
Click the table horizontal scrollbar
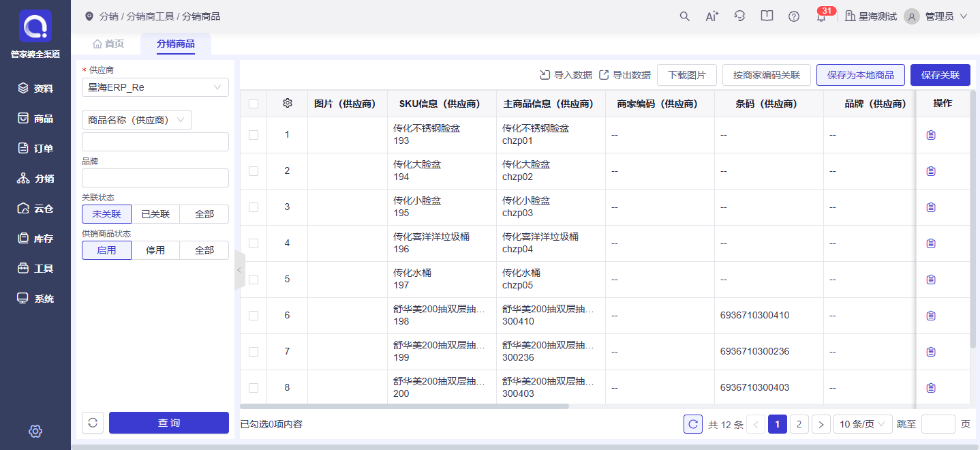(x=404, y=406)
